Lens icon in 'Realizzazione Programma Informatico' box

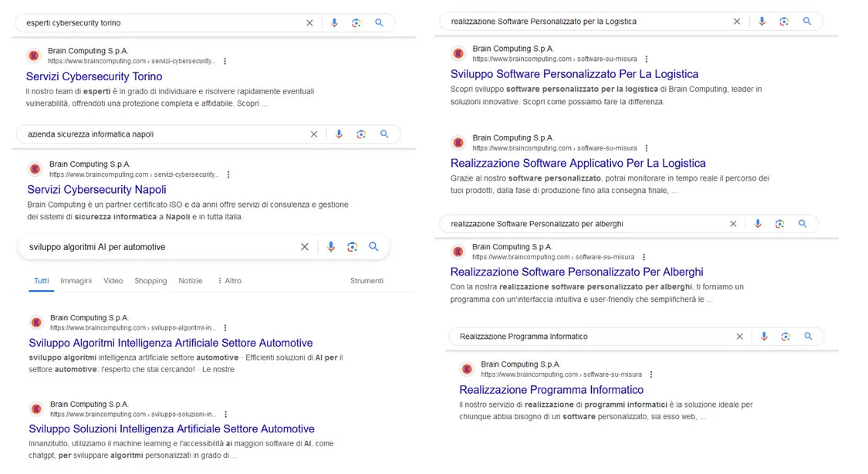pos(785,337)
